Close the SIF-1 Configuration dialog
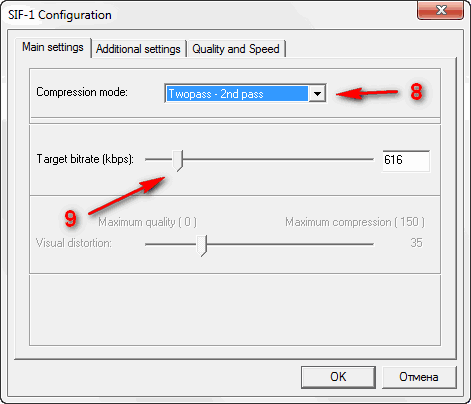The image size is (471, 404). pyautogui.click(x=440, y=10)
